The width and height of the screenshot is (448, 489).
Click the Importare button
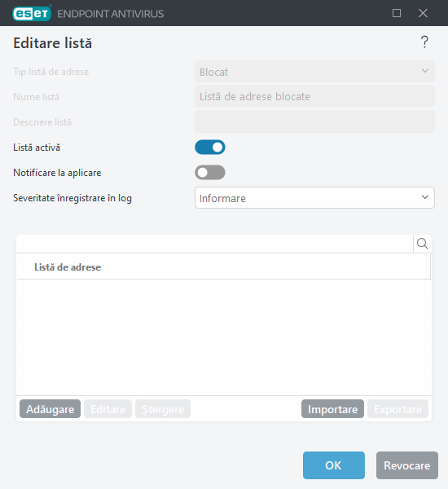click(x=332, y=409)
